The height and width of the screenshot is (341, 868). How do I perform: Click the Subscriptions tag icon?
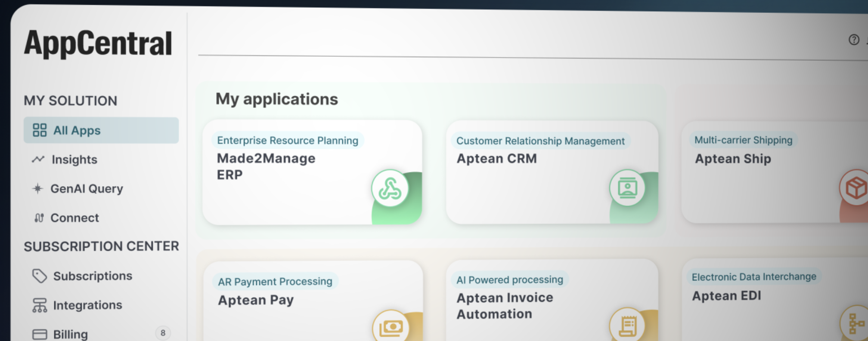pyautogui.click(x=40, y=276)
